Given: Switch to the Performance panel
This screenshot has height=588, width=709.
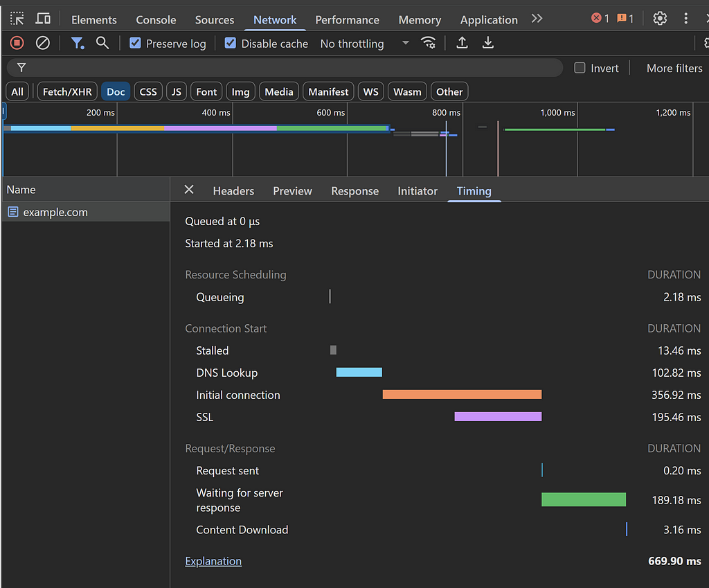Looking at the screenshot, I should point(348,20).
